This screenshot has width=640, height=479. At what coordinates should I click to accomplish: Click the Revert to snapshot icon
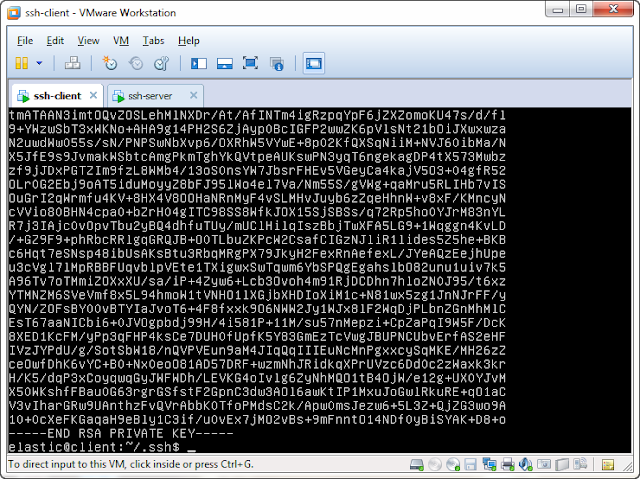click(136, 63)
